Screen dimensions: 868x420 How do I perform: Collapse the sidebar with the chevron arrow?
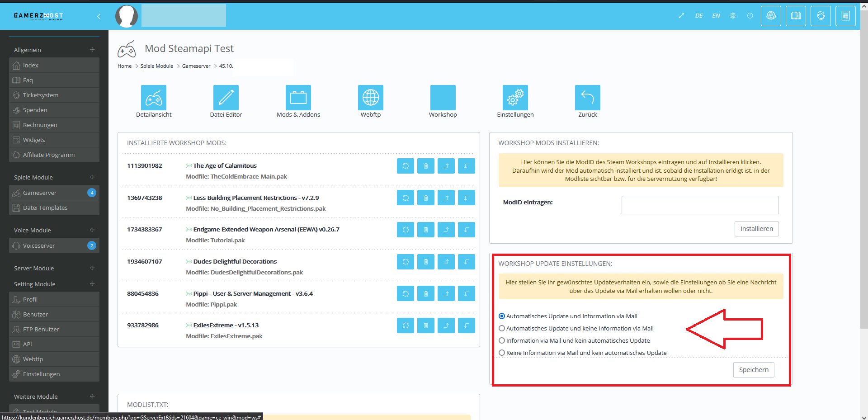pos(99,17)
